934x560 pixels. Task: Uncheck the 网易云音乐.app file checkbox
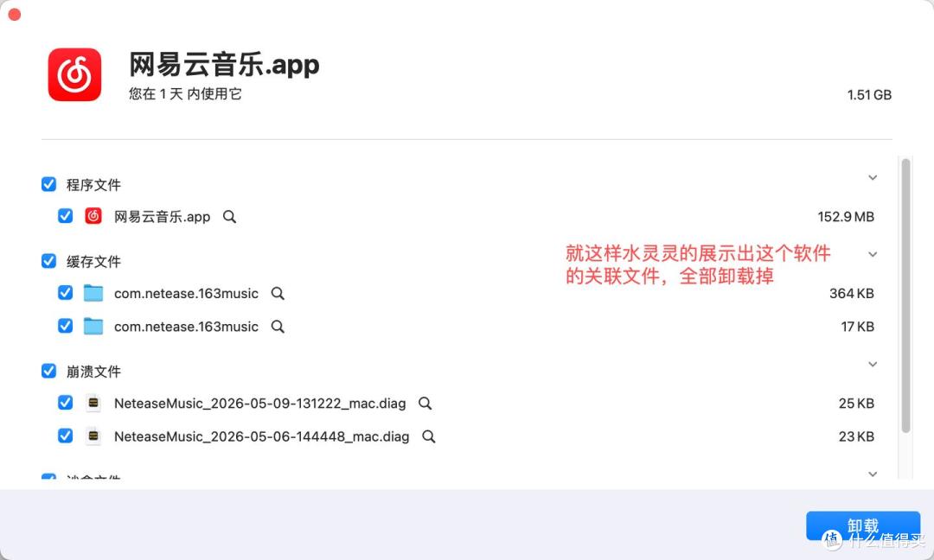[66, 215]
